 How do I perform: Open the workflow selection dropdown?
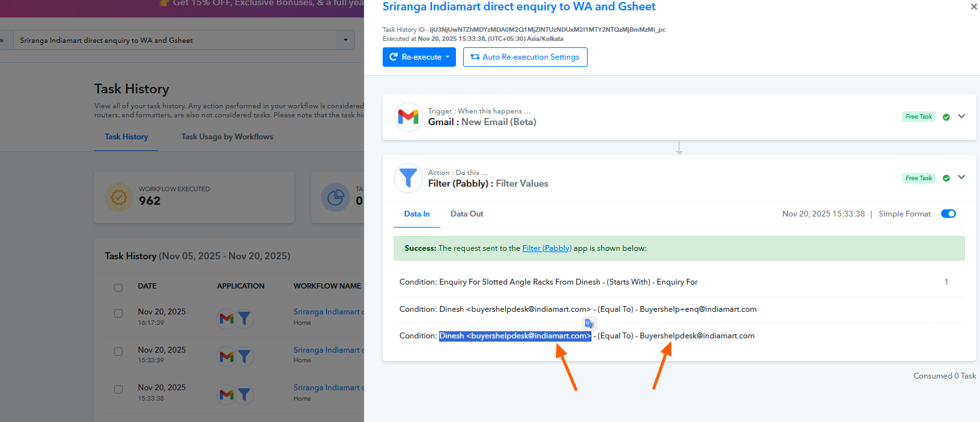point(345,40)
